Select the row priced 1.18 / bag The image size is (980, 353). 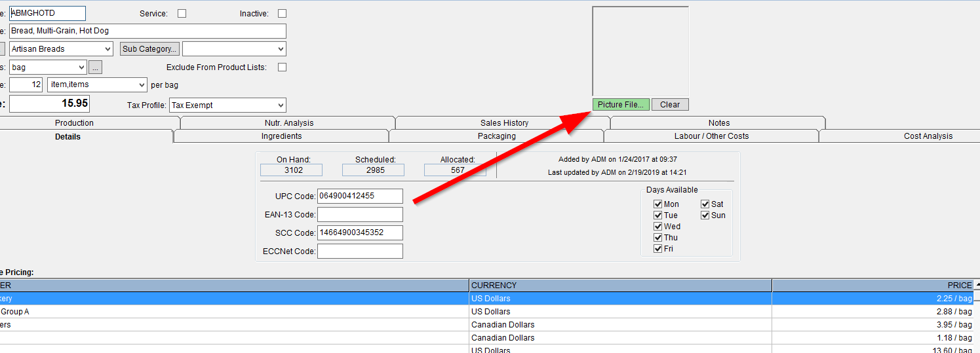point(486,338)
